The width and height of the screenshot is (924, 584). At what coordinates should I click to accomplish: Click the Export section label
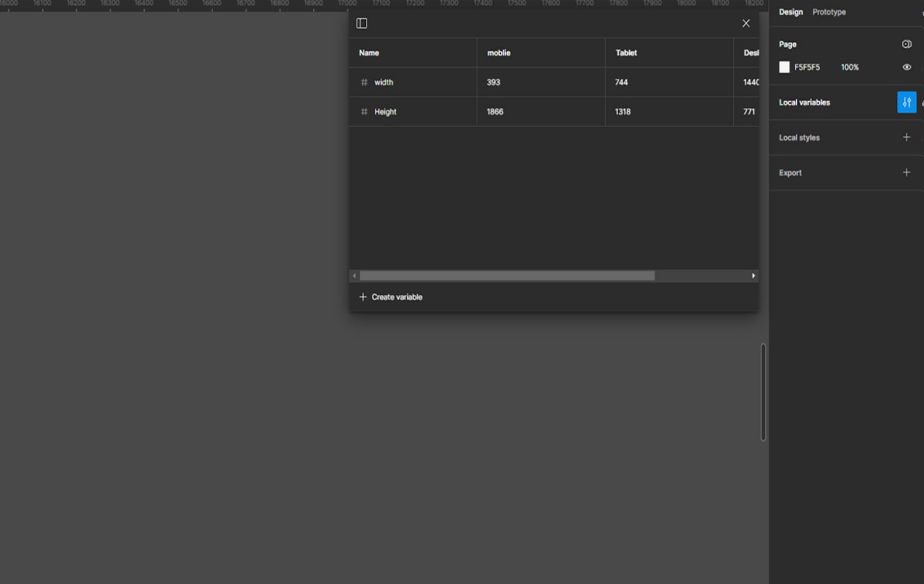point(790,173)
